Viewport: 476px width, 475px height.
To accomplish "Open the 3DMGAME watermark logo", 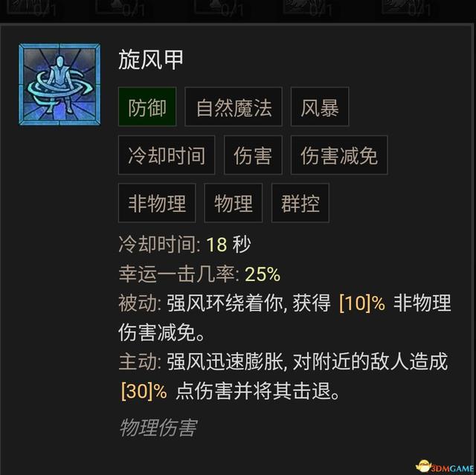I will pyautogui.click(x=445, y=467).
